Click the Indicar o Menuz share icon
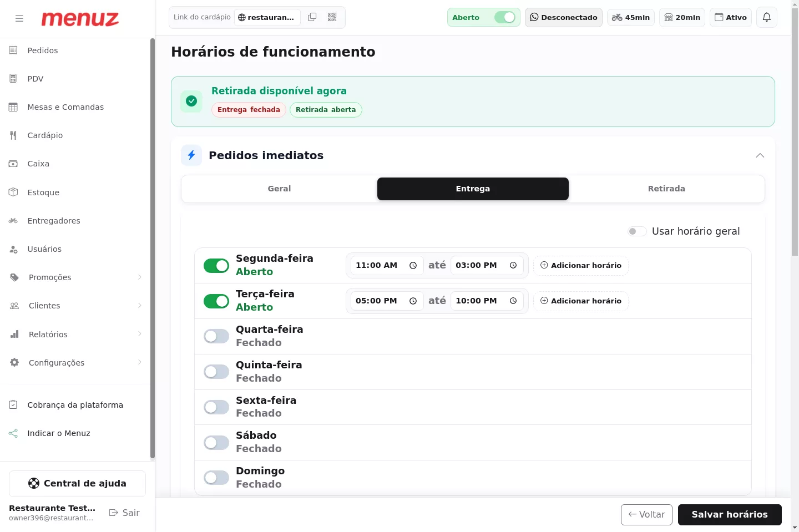This screenshot has height=532, width=799. 13,433
